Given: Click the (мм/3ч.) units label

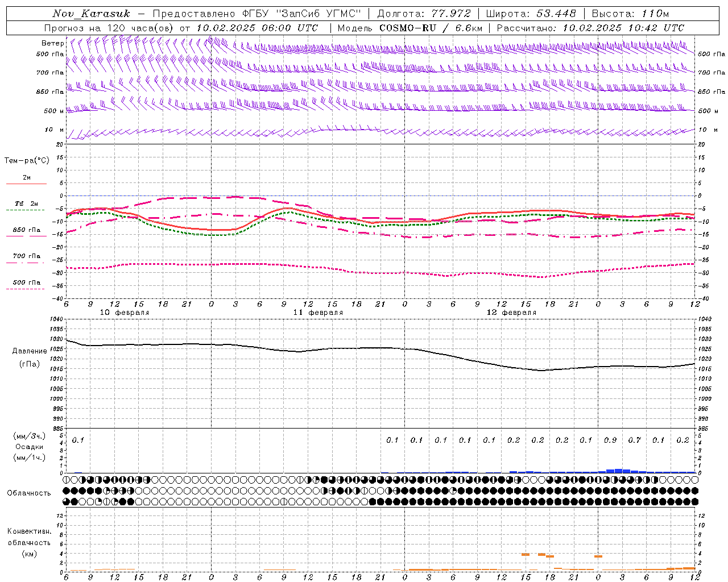Looking at the screenshot, I should pyautogui.click(x=30, y=436).
